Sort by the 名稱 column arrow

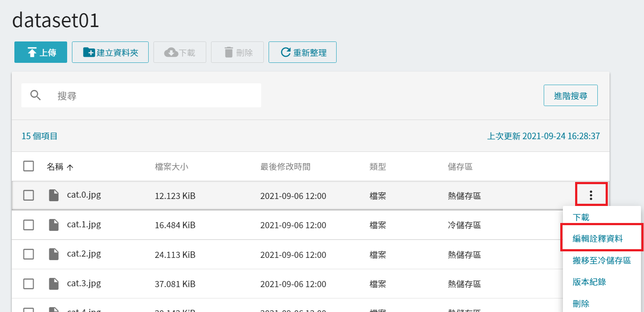(70, 167)
